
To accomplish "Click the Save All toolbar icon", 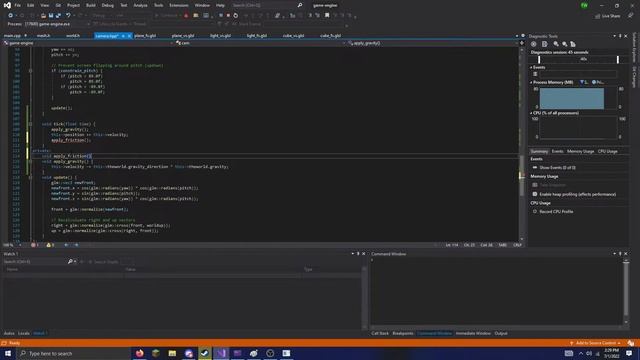I will tap(58, 16).
